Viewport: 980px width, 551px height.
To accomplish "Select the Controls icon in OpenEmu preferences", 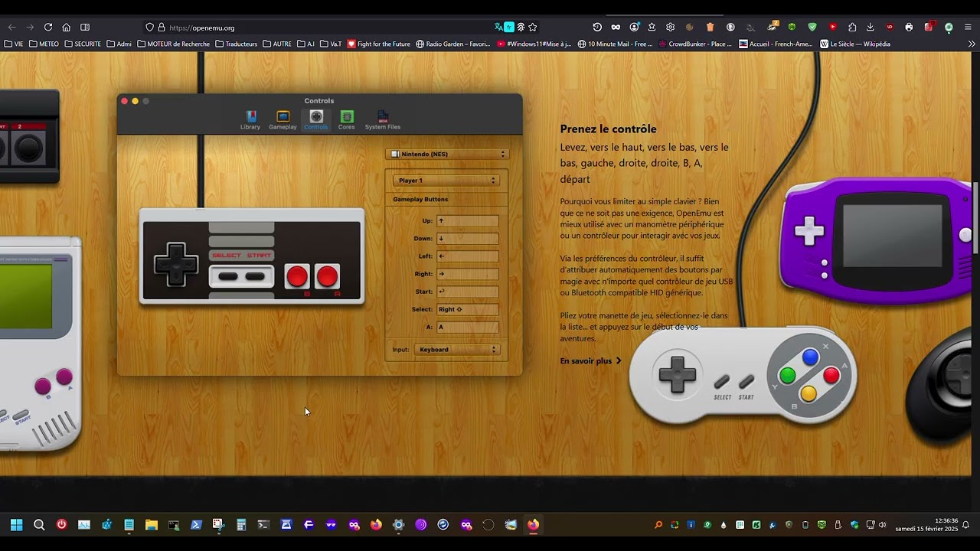I will point(316,120).
